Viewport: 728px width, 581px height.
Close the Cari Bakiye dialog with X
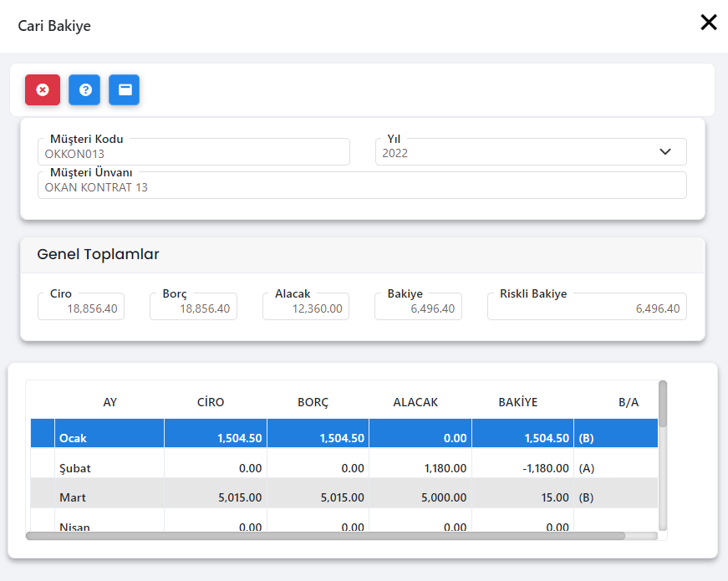[x=709, y=23]
